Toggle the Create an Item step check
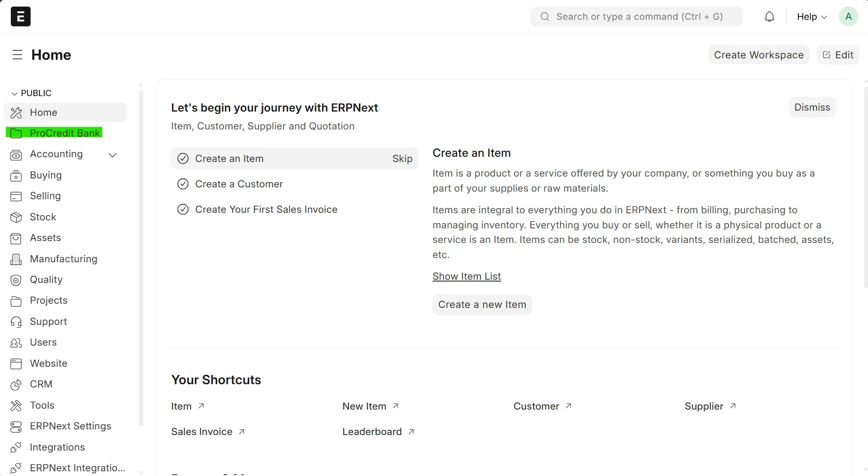 pos(183,159)
